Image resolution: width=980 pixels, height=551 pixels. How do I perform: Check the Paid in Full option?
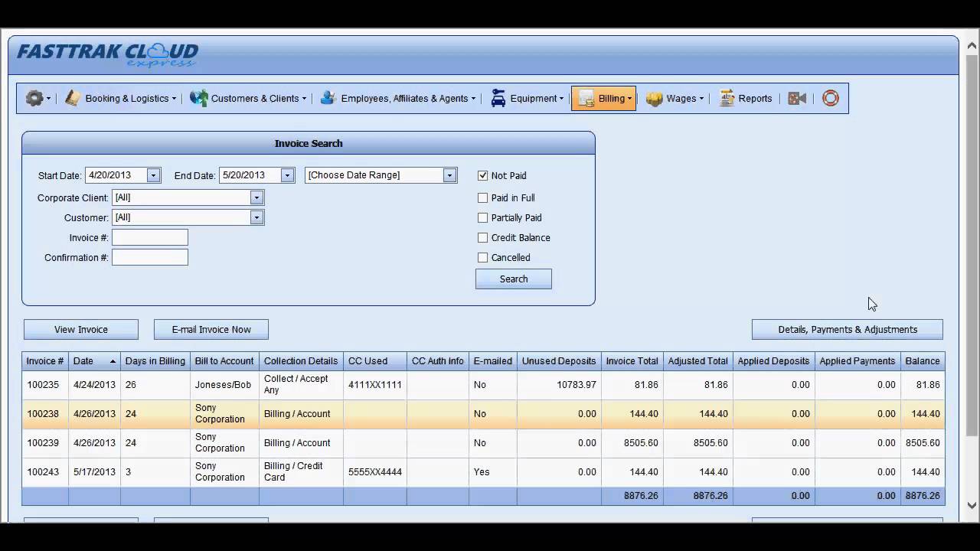482,197
